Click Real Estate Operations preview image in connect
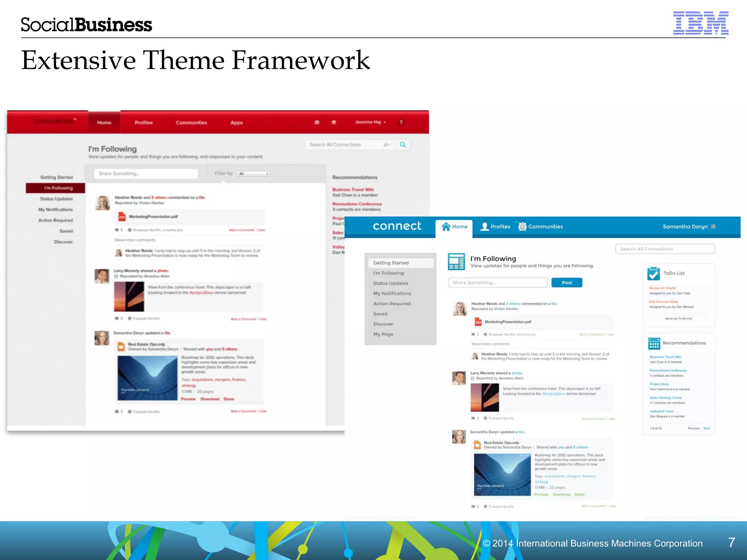747x560 pixels. pyautogui.click(x=502, y=475)
